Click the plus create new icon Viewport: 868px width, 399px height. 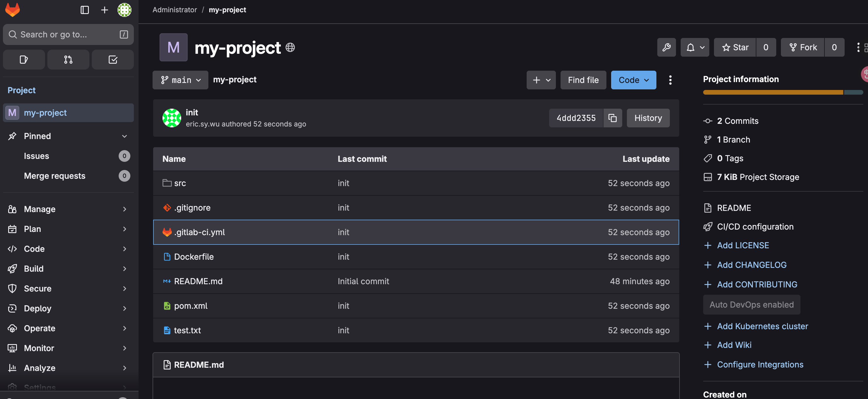104,10
